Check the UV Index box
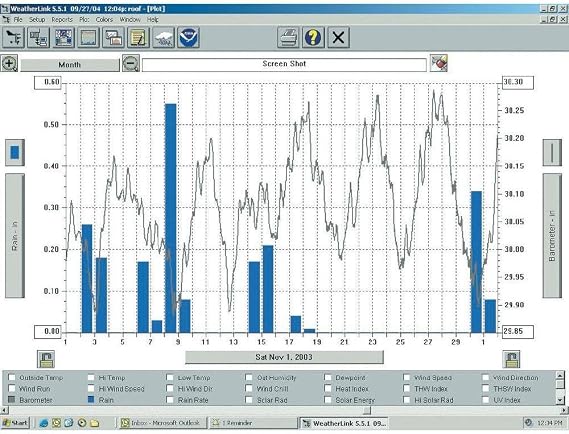This screenshot has height=434, width=569. coord(486,400)
